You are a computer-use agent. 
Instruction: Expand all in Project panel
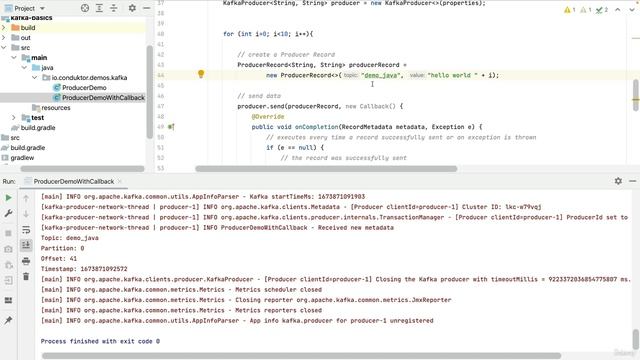point(99,8)
